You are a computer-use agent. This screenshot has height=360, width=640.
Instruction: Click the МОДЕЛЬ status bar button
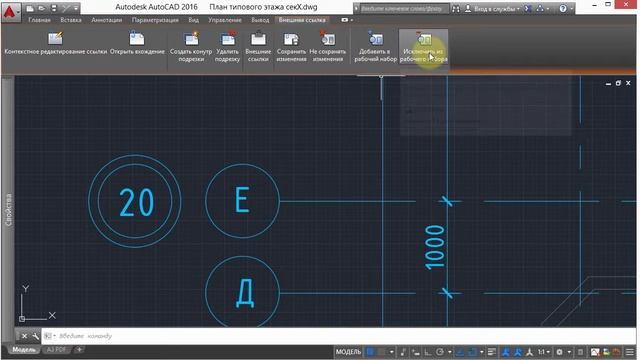(x=349, y=352)
